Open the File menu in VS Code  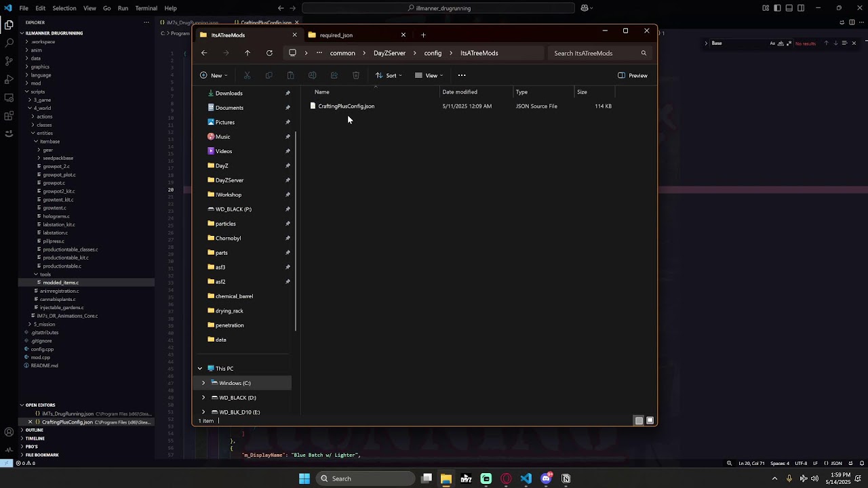(24, 8)
